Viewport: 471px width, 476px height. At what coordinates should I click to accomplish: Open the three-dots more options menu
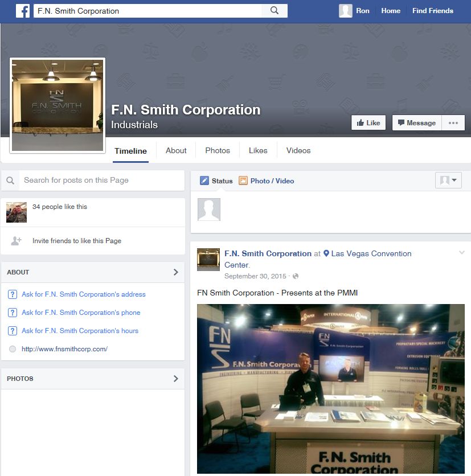pyautogui.click(x=453, y=122)
